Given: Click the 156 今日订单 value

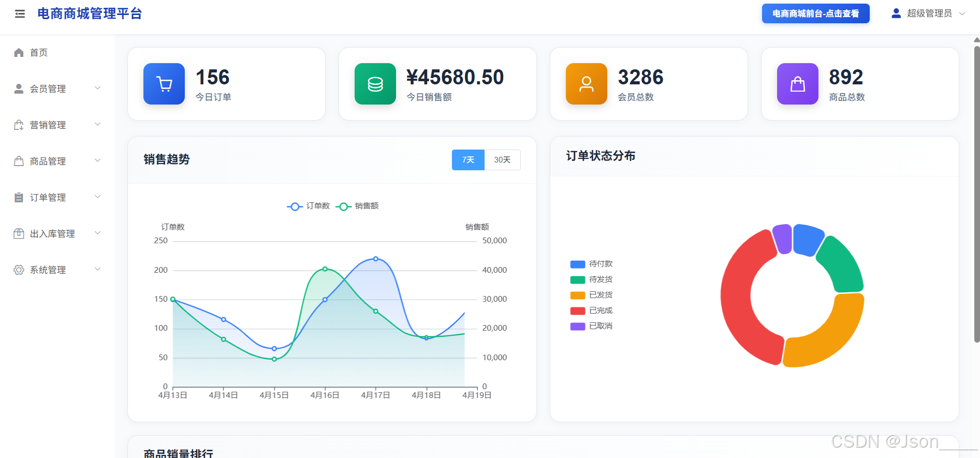Looking at the screenshot, I should [213, 77].
